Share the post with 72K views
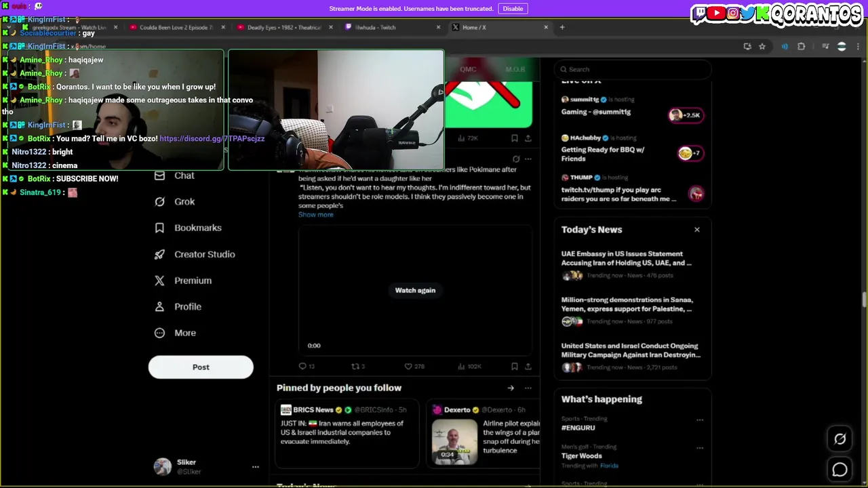The width and height of the screenshot is (868, 488). [528, 138]
